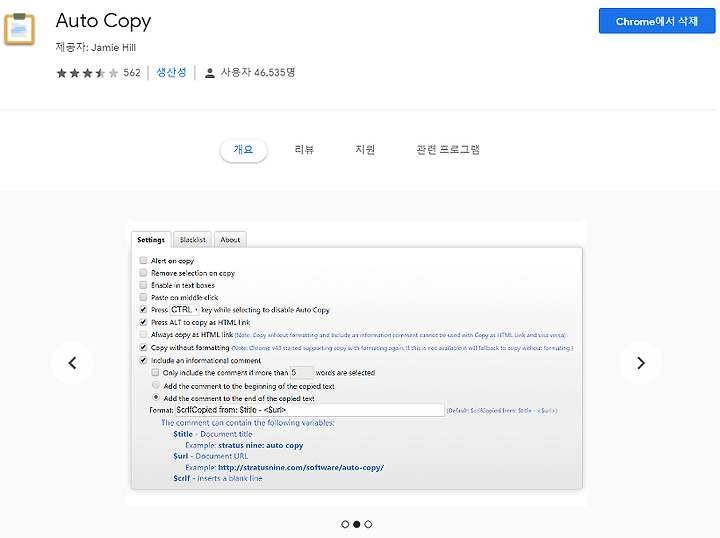The image size is (720, 538).
Task: Uncheck 'Include an informational comment' checkbox
Action: (143, 360)
